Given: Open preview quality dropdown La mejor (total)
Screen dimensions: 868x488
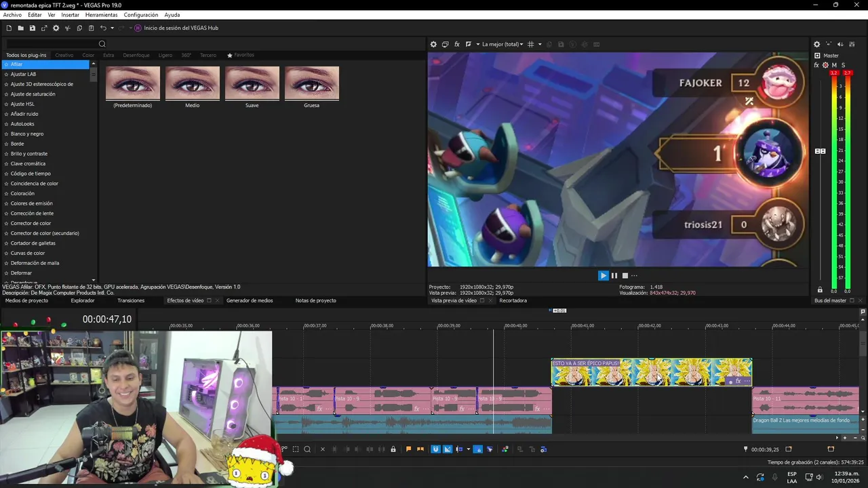Looking at the screenshot, I should pyautogui.click(x=502, y=44).
